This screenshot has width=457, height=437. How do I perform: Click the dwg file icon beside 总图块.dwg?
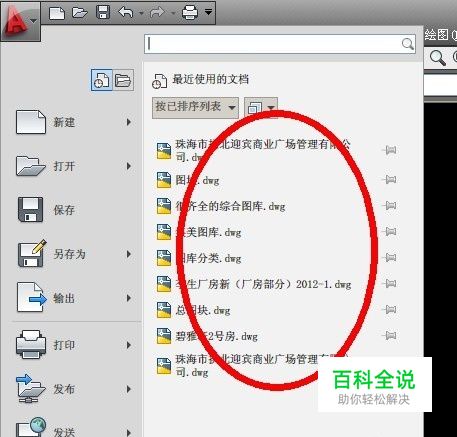click(164, 310)
